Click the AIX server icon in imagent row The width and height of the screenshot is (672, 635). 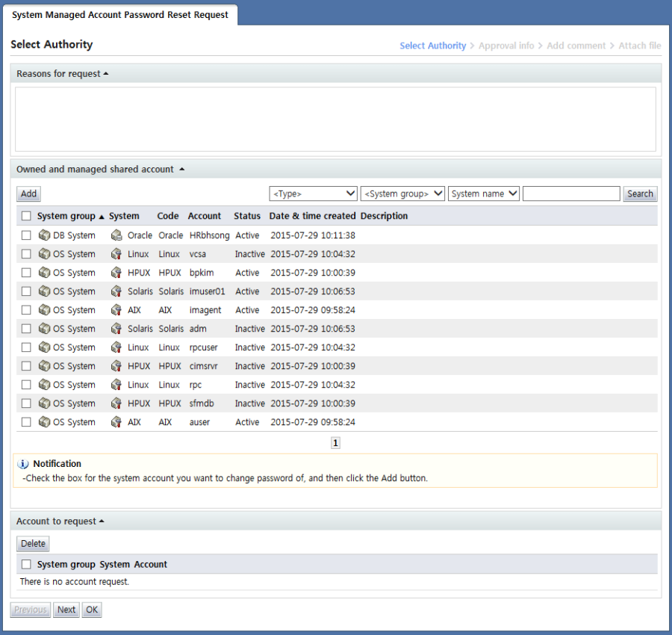pyautogui.click(x=116, y=310)
